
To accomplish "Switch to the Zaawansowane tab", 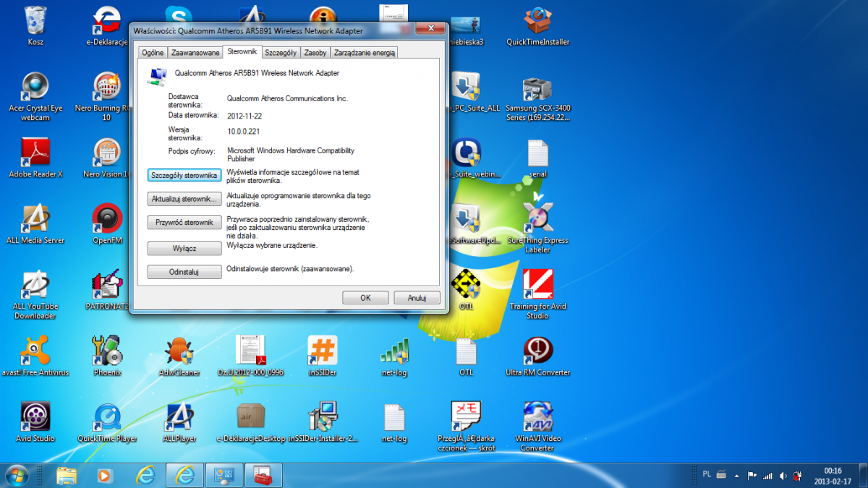I will tap(195, 53).
